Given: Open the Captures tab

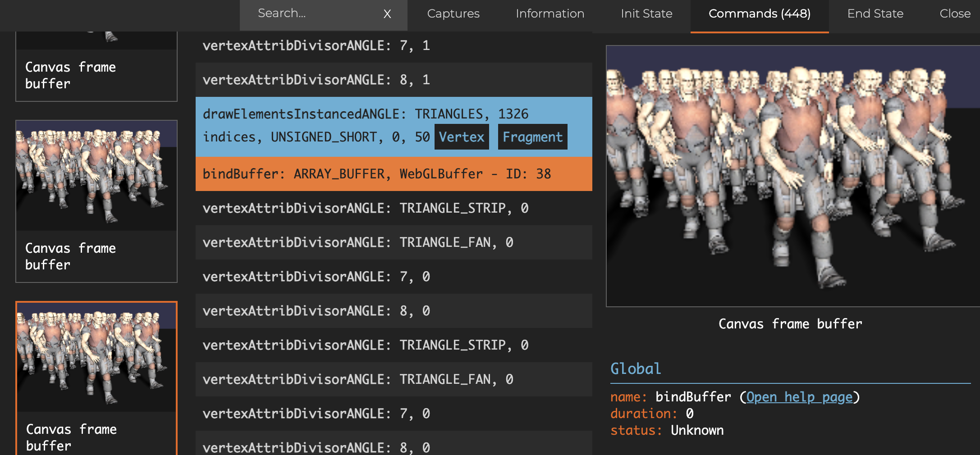Looking at the screenshot, I should click(x=453, y=14).
